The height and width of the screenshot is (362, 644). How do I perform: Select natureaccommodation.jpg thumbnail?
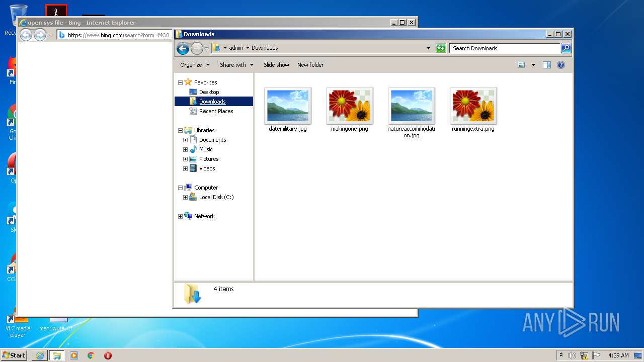click(412, 106)
